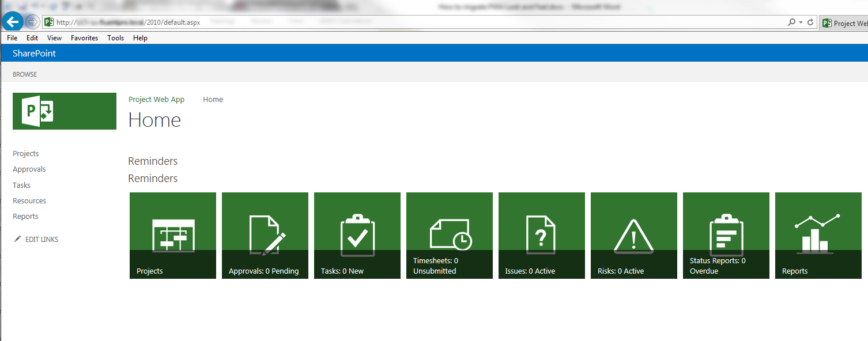The image size is (868, 341).
Task: Click the SharePoint link in blue bar
Action: [34, 54]
